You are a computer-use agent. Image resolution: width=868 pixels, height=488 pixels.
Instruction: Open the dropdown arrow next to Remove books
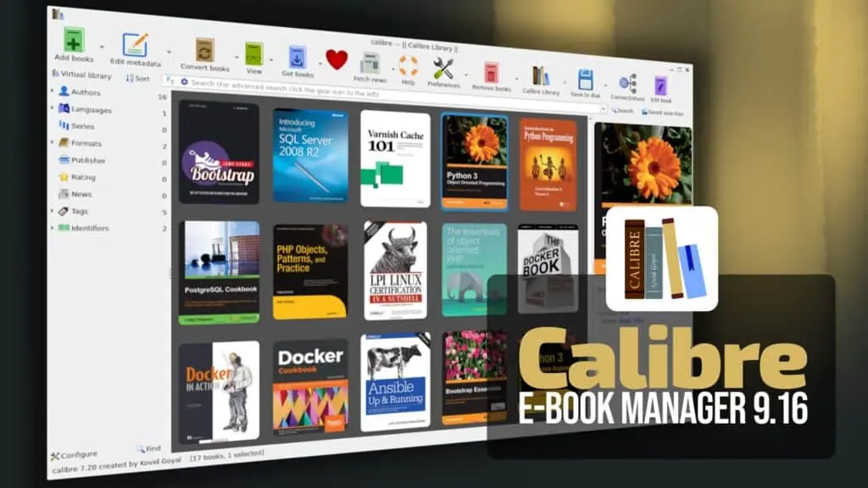click(516, 78)
